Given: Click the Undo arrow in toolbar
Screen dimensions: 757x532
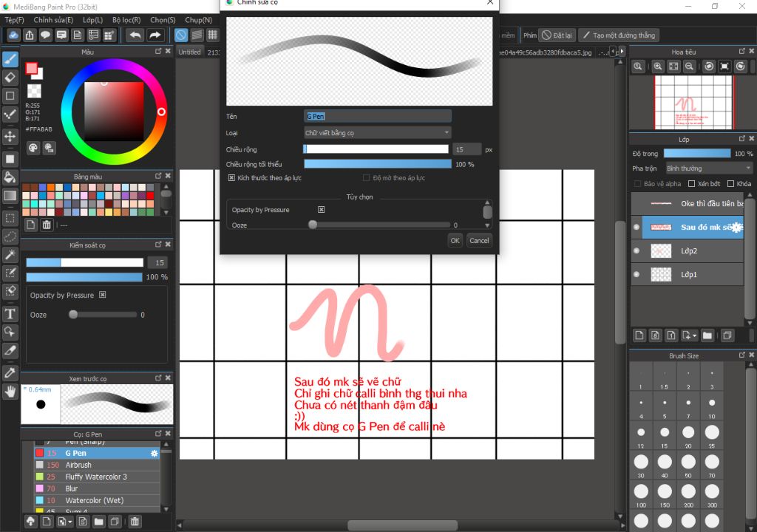Looking at the screenshot, I should coord(136,35).
